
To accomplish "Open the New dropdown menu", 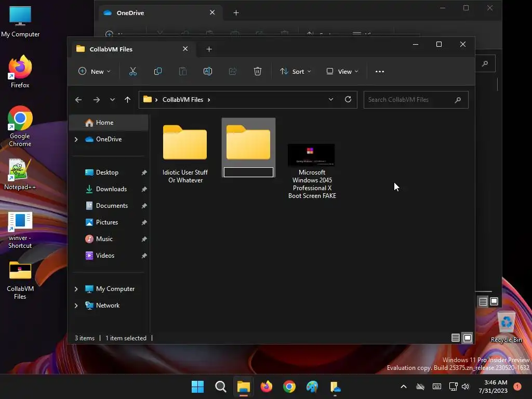I will [x=95, y=72].
